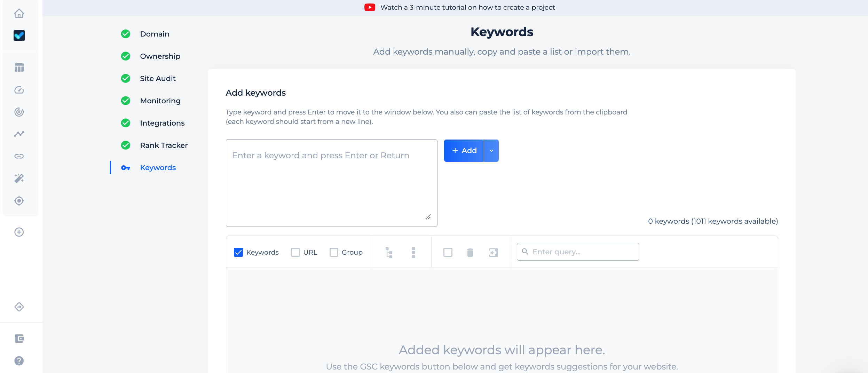Go to the Monitoring step
This screenshot has height=373, width=868.
click(x=160, y=101)
